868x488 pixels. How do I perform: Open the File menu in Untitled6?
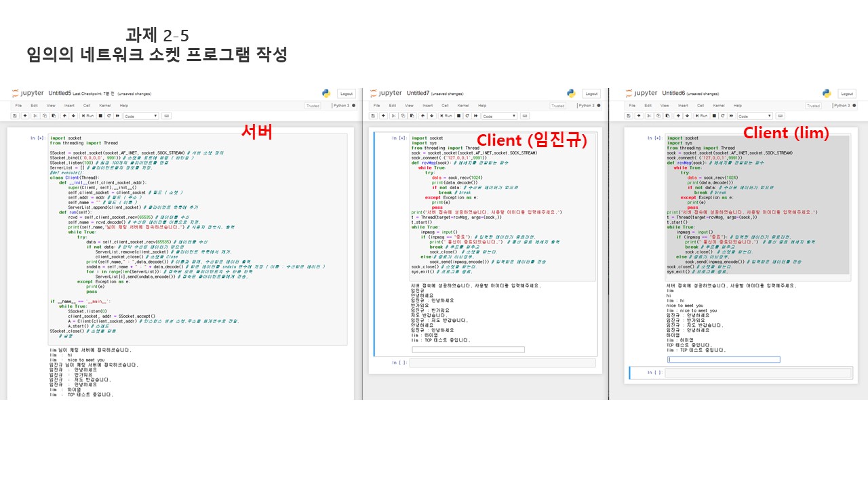tap(632, 106)
